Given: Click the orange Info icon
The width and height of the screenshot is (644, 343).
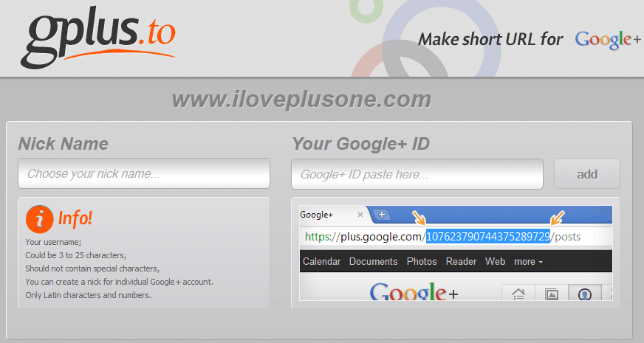Looking at the screenshot, I should [x=39, y=219].
